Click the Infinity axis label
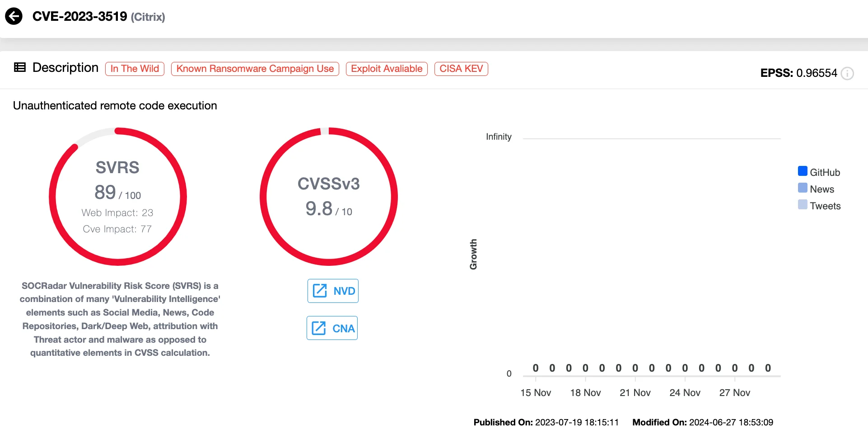The image size is (868, 434). tap(499, 137)
